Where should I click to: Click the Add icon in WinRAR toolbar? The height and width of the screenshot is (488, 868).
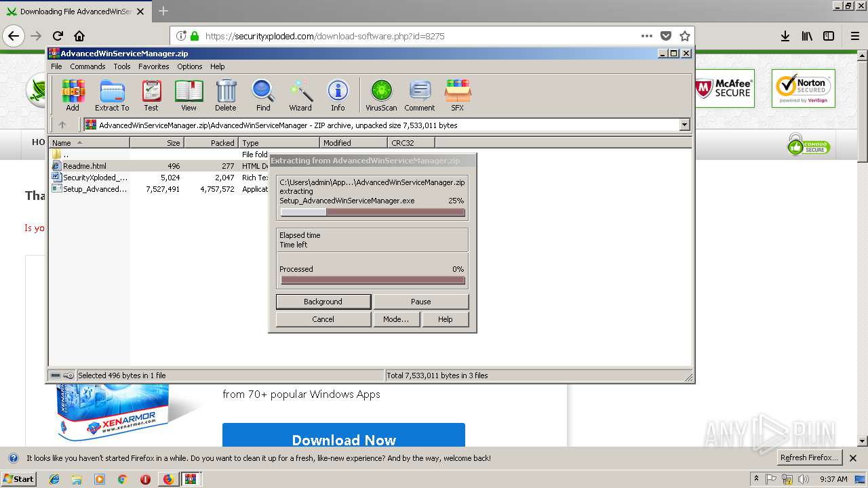point(73,96)
